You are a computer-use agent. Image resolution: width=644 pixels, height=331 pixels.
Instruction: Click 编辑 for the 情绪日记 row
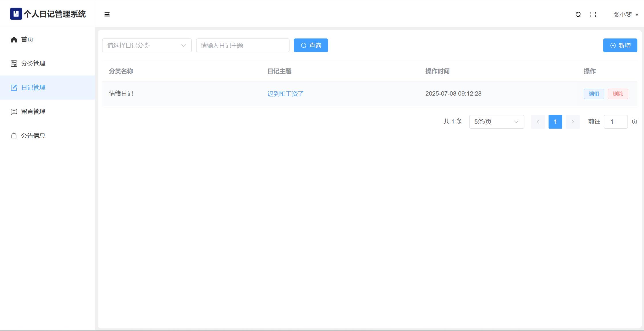pos(594,94)
